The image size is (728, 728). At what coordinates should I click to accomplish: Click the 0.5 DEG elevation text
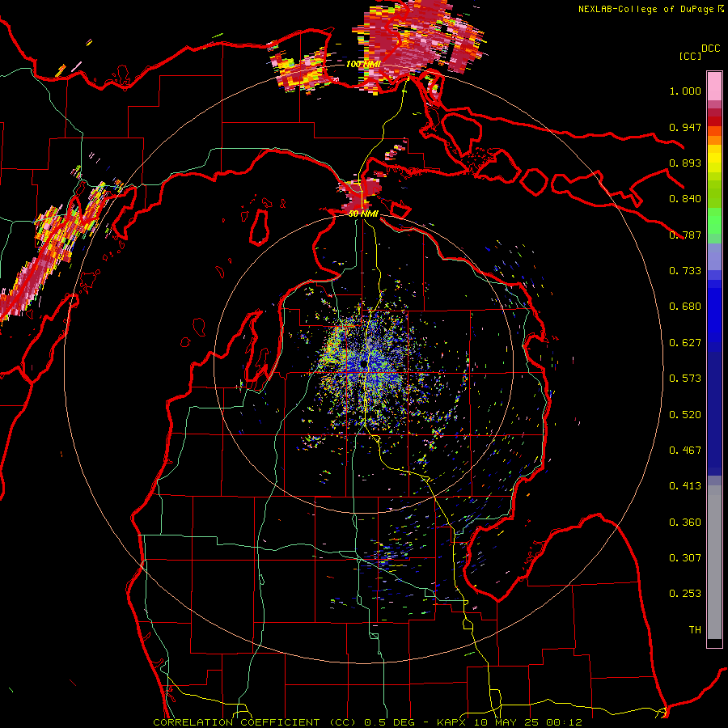(388, 722)
